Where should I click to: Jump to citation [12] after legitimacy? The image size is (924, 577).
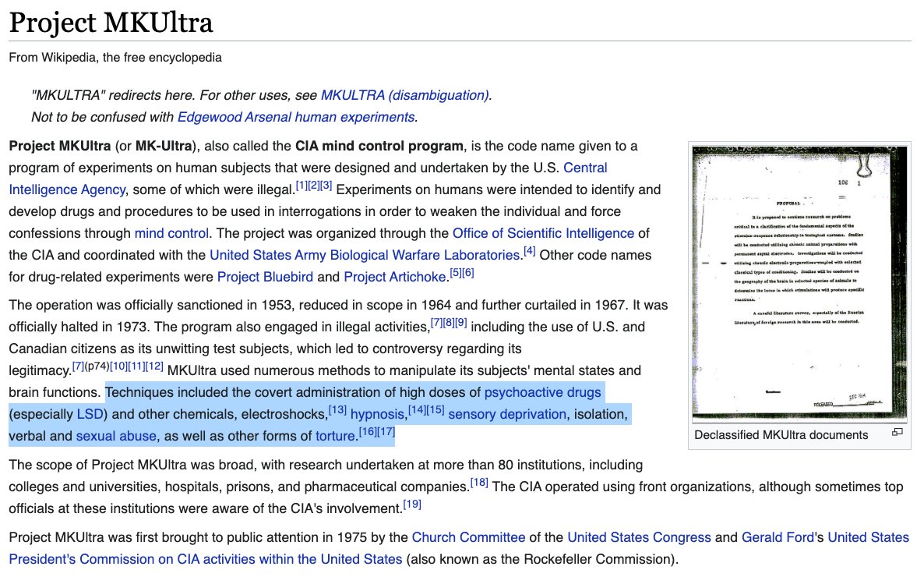point(155,366)
